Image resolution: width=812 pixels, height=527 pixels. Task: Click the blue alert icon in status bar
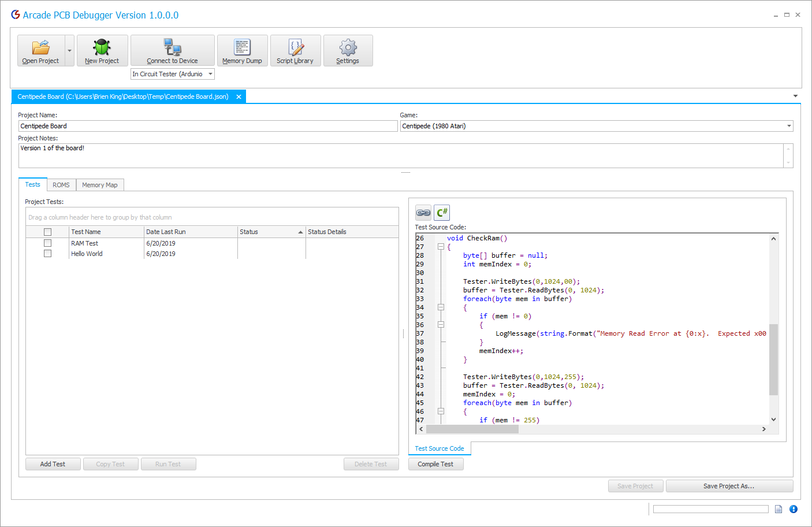tap(794, 509)
